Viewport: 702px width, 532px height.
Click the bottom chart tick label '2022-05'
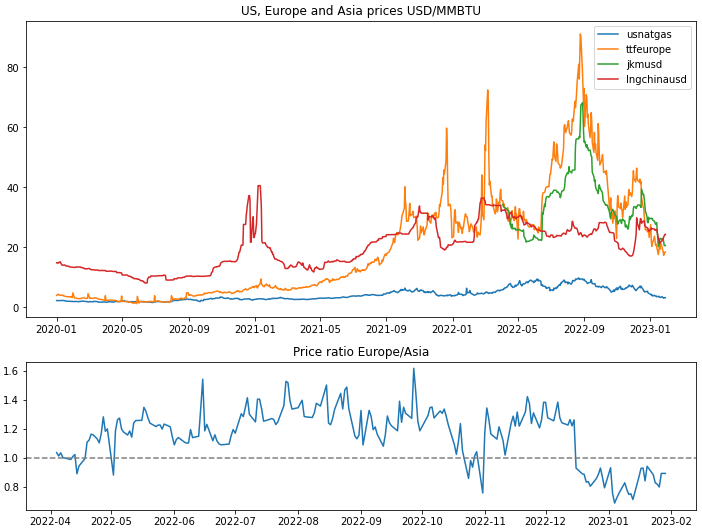coord(111,522)
